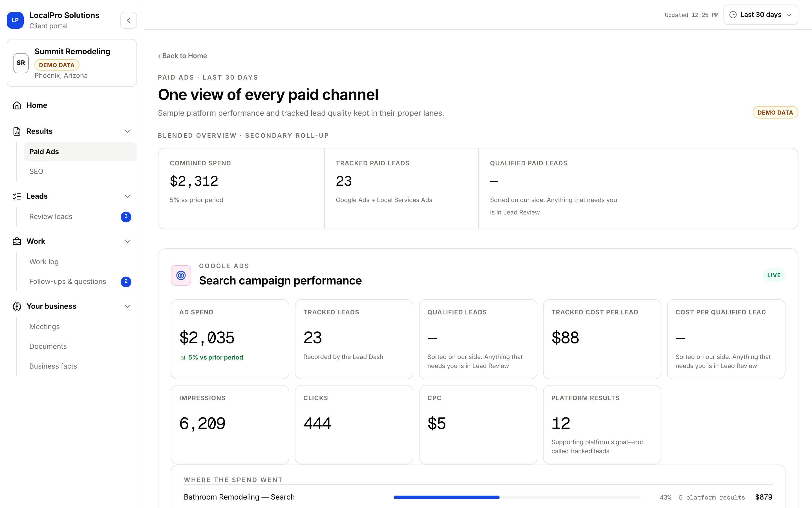Click the clock icon in date range selector
The height and width of the screenshot is (508, 812).
733,15
